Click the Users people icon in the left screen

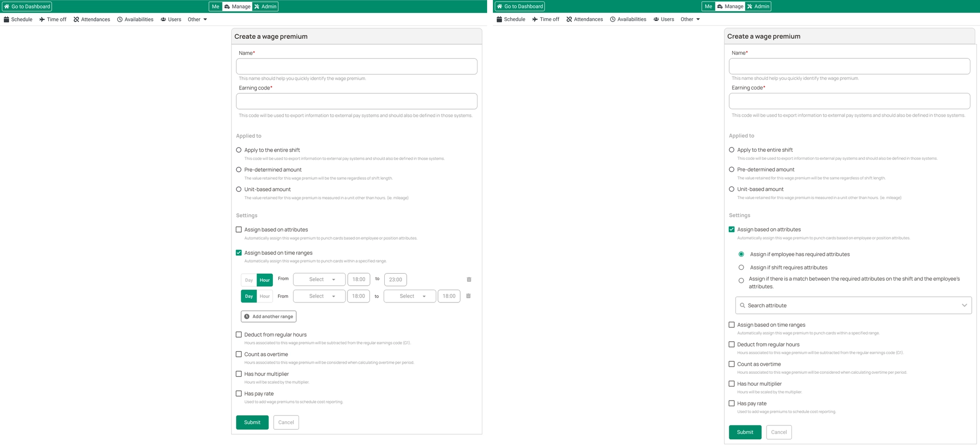click(163, 20)
